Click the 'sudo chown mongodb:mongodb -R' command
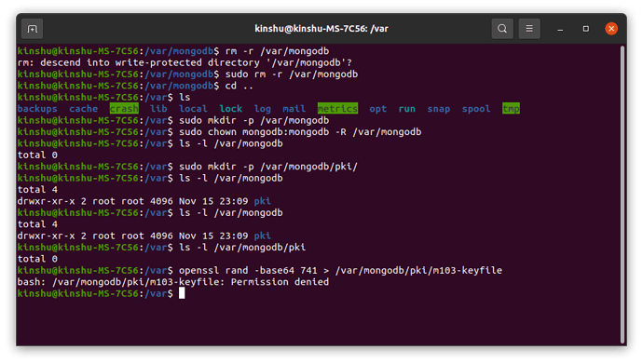Screen dimensions: 643x364 [x=300, y=132]
